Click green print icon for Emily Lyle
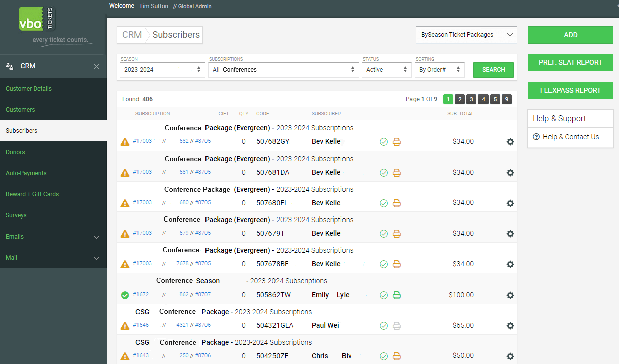 397,295
